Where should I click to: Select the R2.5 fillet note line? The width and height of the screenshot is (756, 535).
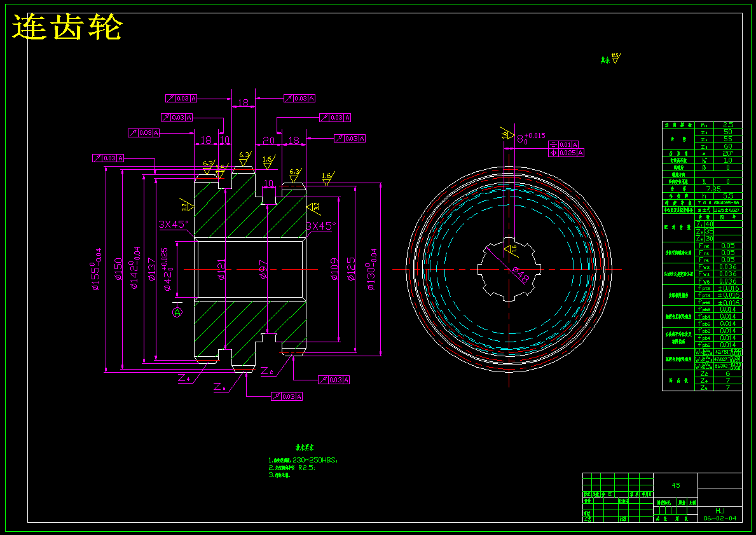pos(292,468)
